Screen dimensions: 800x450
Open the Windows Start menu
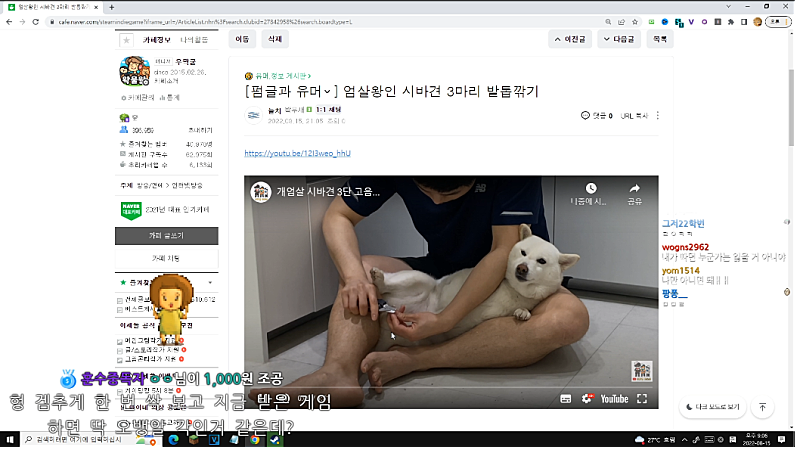pyautogui.click(x=10, y=439)
